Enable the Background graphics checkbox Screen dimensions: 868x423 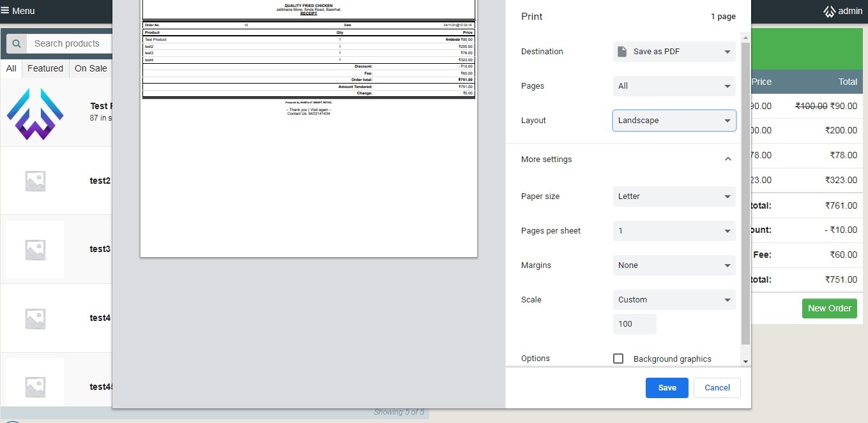[618, 359]
